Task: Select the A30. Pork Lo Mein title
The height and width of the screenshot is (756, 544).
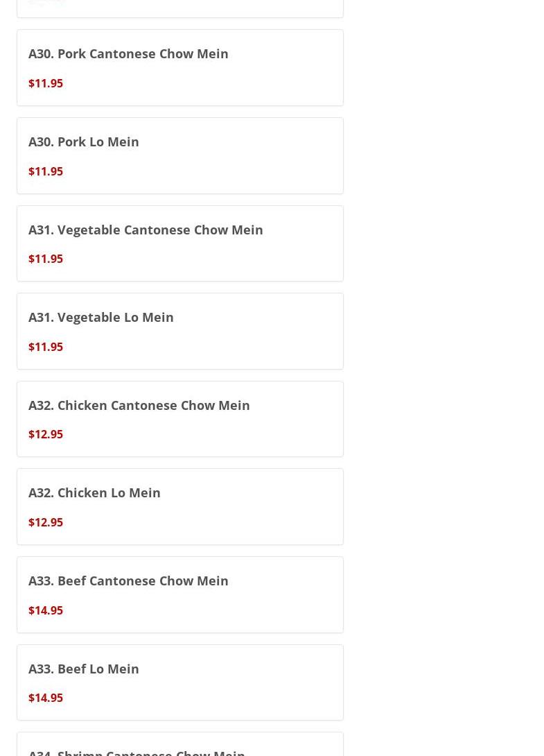Action: tap(83, 141)
